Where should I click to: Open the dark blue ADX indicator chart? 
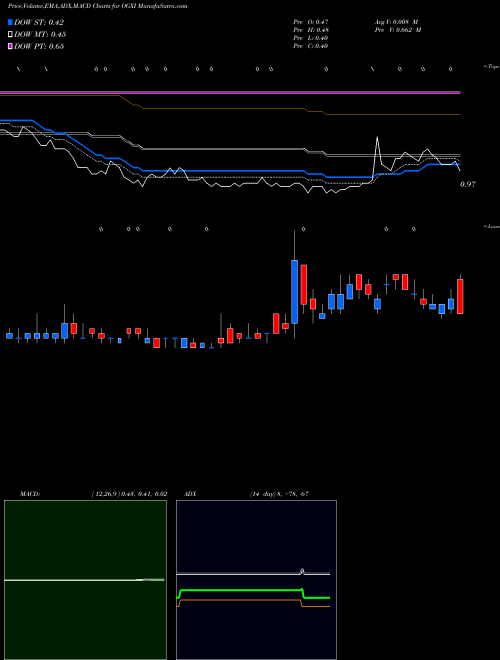pos(256,580)
